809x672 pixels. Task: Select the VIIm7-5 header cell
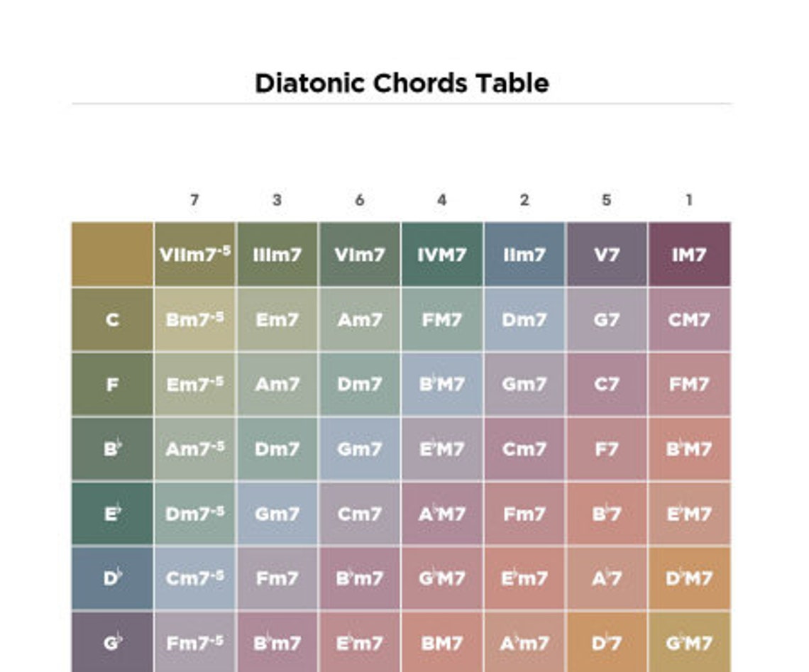point(194,255)
